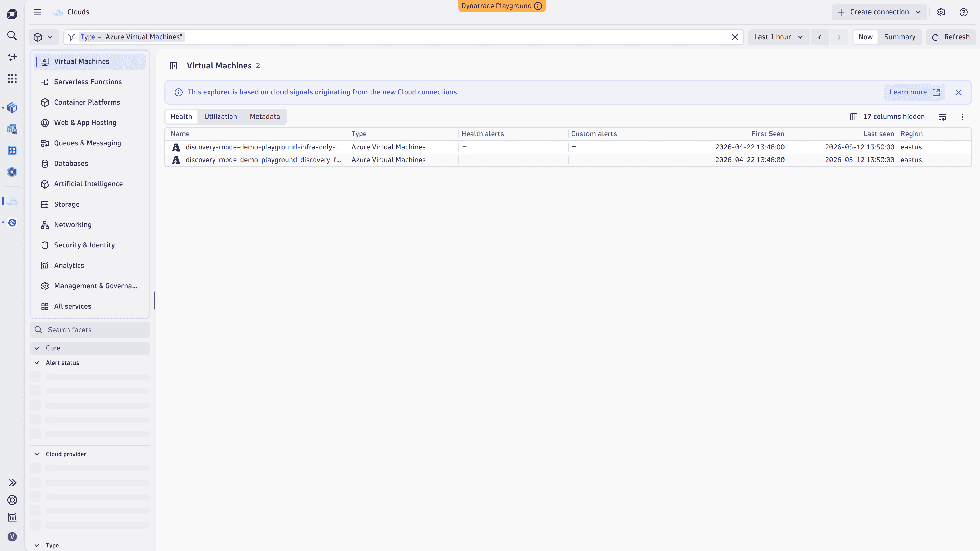Switch to the Metadata tab
This screenshot has height=551, width=980.
[265, 117]
